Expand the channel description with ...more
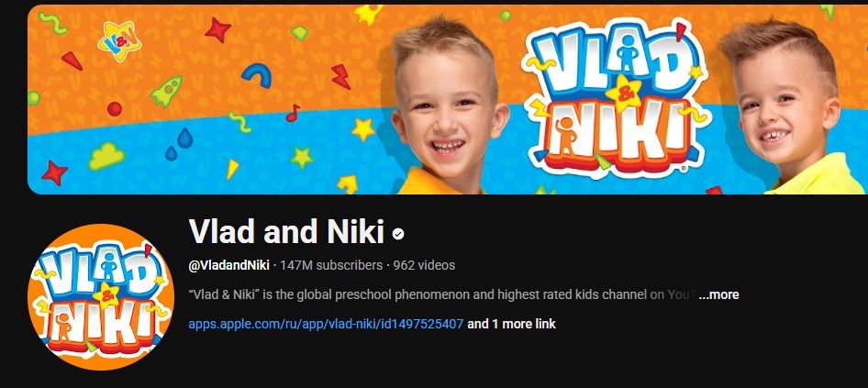The image size is (868, 388). click(718, 295)
